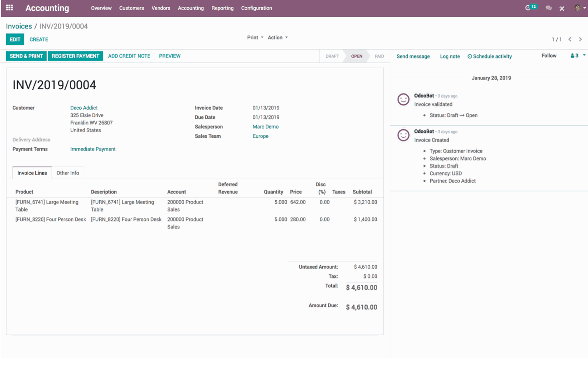This screenshot has width=588, height=381.
Task: Open the Reporting menu
Action: point(222,8)
